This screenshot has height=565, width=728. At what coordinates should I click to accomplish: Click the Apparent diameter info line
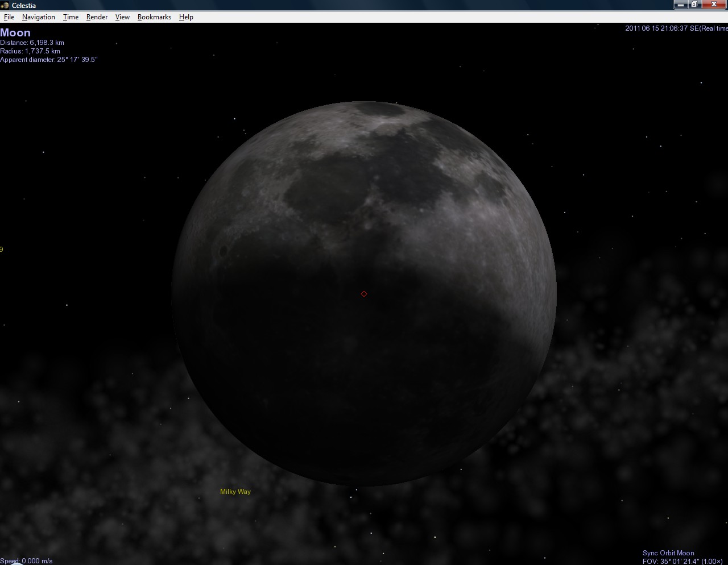click(x=49, y=60)
